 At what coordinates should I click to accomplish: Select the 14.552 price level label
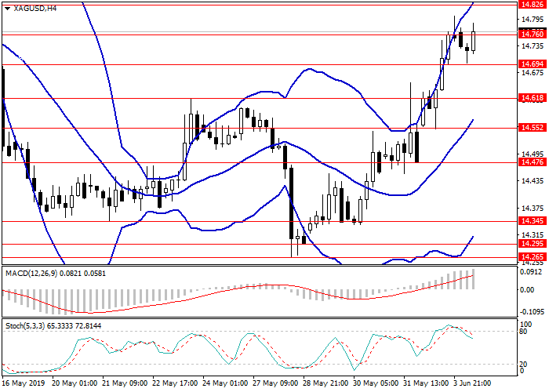tap(532, 128)
